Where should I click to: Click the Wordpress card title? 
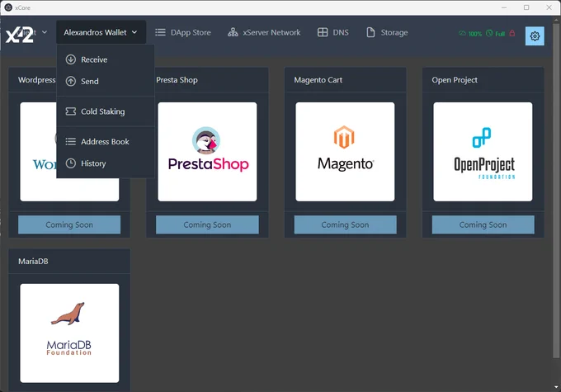coord(37,80)
